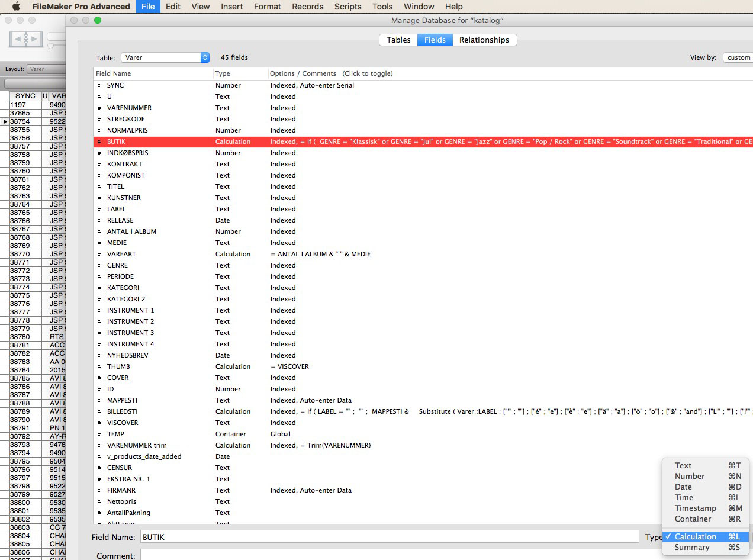Image resolution: width=753 pixels, height=560 pixels.
Task: Click the reorder handle of KOMPONIST field
Action: click(x=99, y=175)
